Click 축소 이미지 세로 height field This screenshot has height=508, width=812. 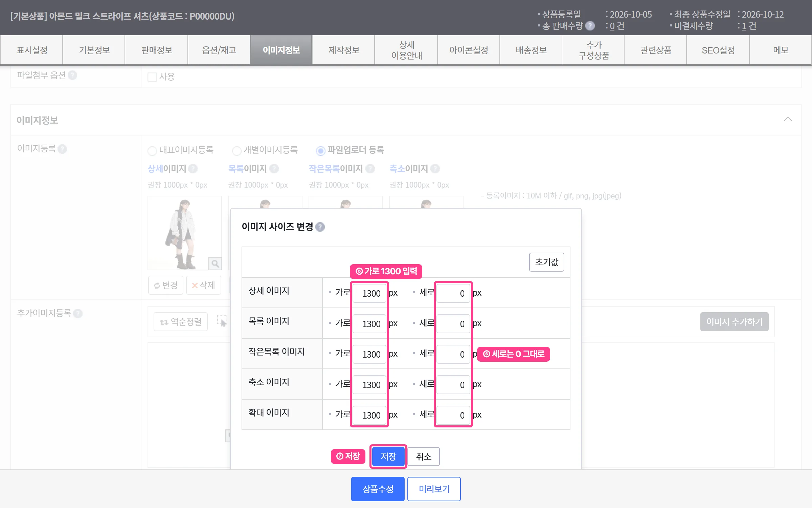(453, 385)
